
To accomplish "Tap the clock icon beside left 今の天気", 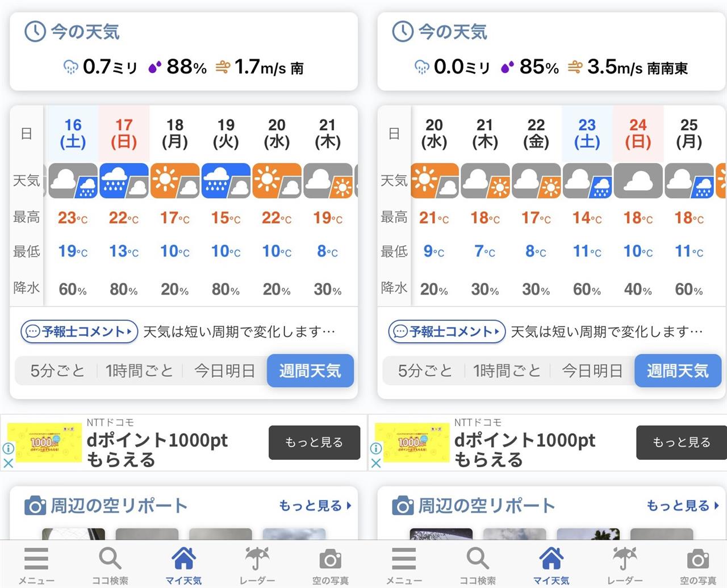I will 35,31.
